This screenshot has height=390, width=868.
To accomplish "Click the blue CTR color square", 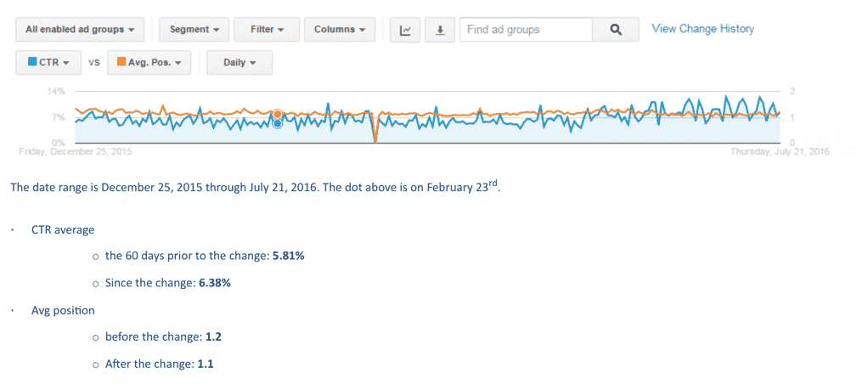I will [x=32, y=63].
